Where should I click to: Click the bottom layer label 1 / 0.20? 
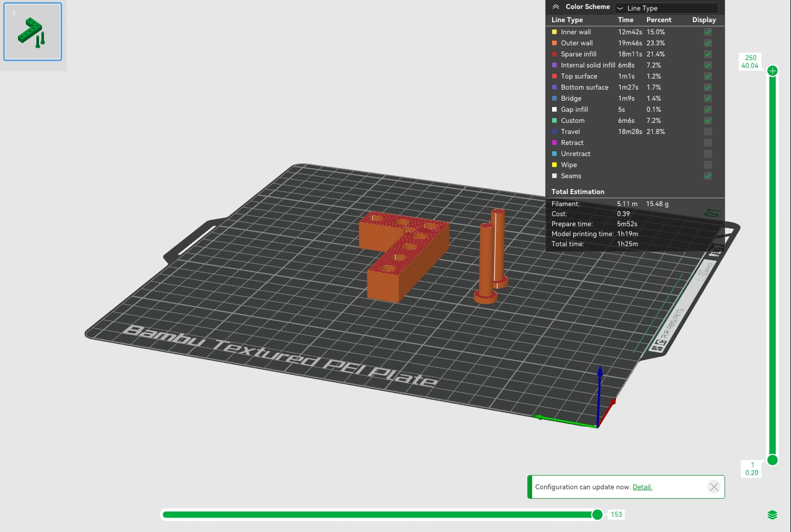[752, 469]
